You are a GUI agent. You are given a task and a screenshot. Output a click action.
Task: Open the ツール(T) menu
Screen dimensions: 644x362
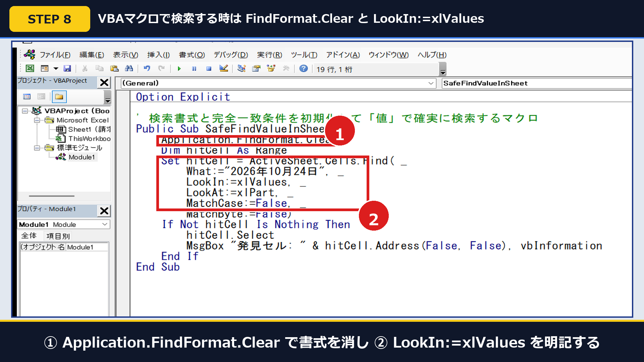point(304,55)
